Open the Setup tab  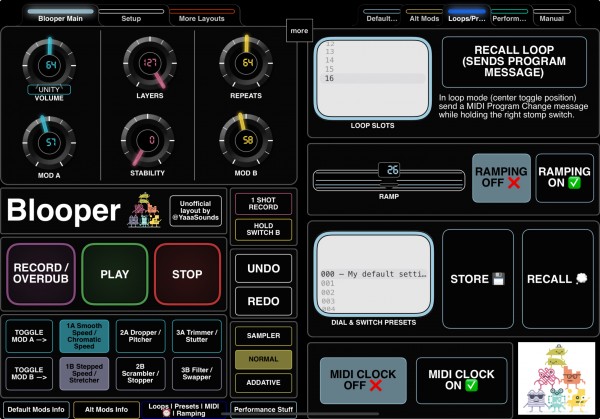pos(131,16)
